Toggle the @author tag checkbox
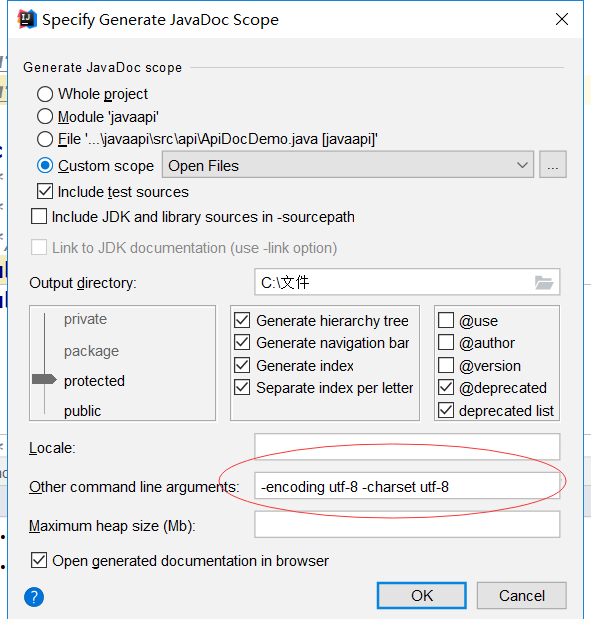591x619 pixels. click(x=446, y=342)
